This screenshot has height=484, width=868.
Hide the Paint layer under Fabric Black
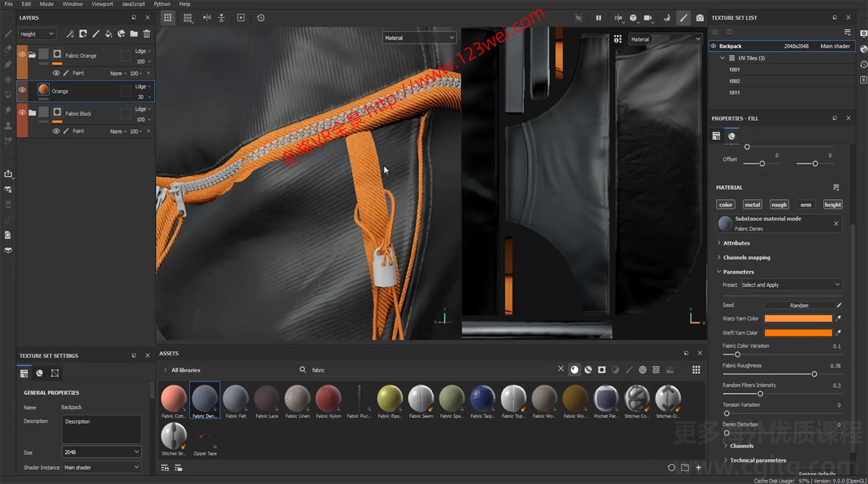click(x=56, y=131)
